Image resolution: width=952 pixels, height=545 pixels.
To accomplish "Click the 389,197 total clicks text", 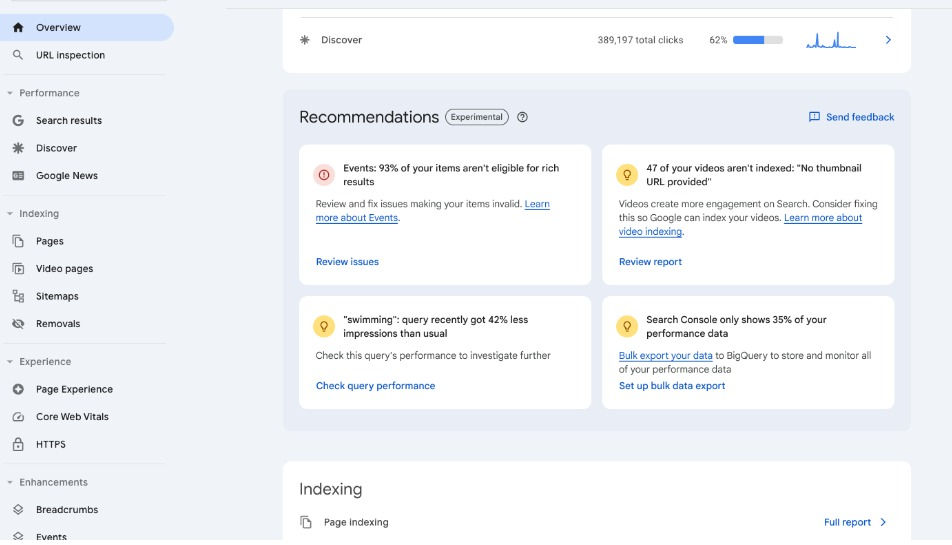I will (640, 40).
